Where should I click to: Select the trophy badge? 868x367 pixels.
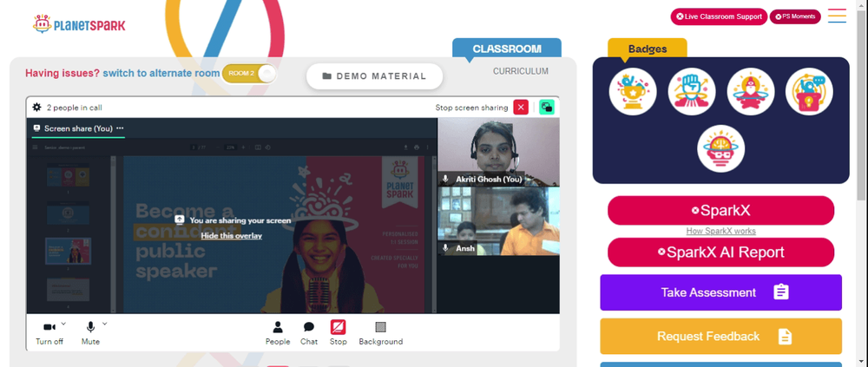pyautogui.click(x=633, y=91)
